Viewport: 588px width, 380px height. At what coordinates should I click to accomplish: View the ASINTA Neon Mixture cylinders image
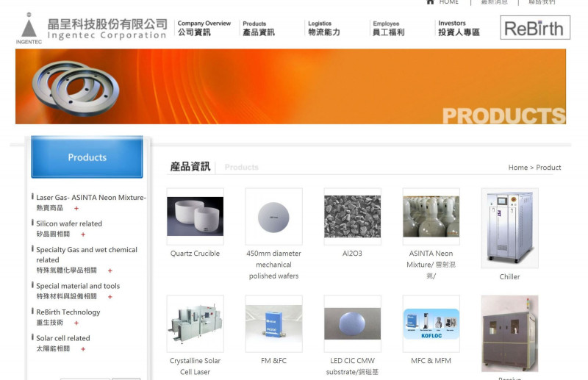tap(431, 217)
